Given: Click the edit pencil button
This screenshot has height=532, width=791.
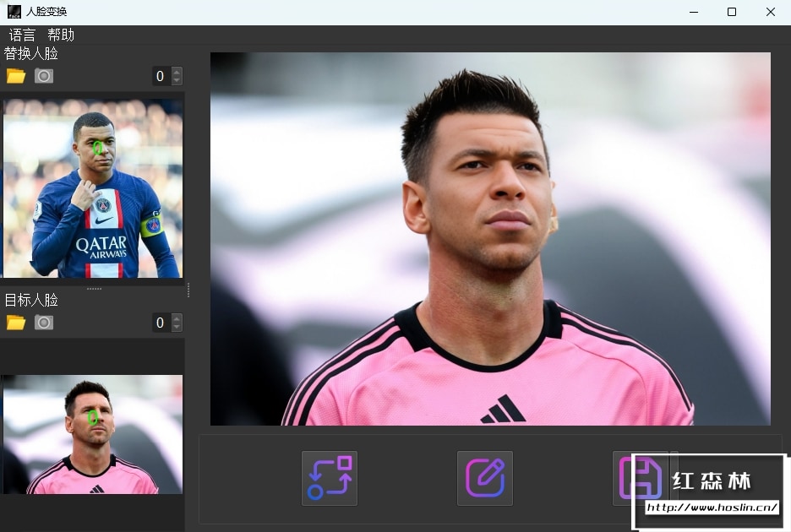Looking at the screenshot, I should coord(485,478).
